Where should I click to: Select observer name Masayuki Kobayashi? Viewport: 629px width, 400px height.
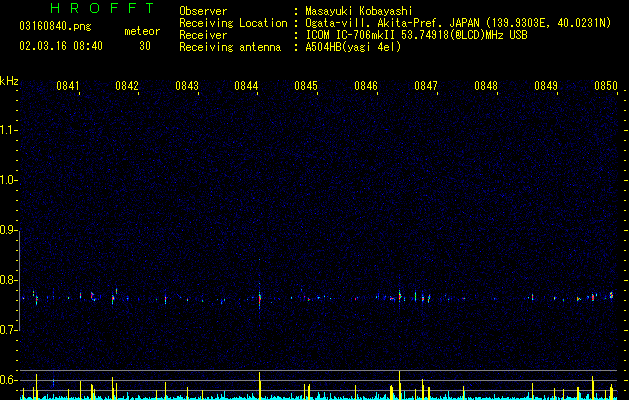[x=359, y=11]
